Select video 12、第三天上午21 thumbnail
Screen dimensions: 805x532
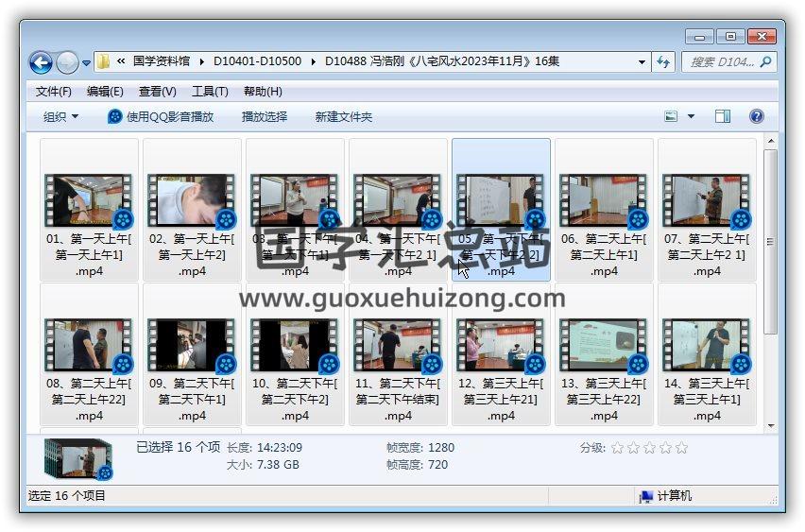tap(501, 345)
